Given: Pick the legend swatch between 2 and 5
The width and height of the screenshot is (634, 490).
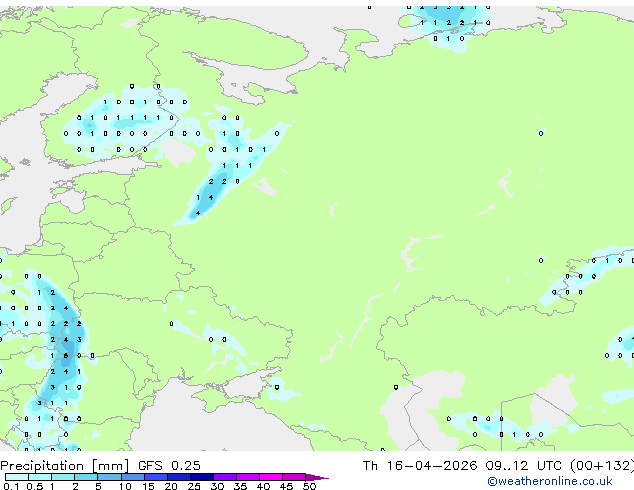Looking at the screenshot, I should click(86, 477).
